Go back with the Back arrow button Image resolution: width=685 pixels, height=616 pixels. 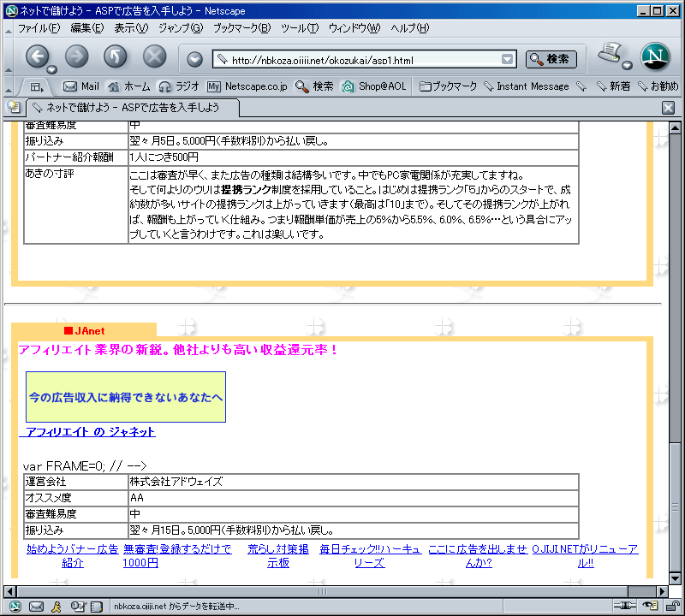tap(37, 56)
